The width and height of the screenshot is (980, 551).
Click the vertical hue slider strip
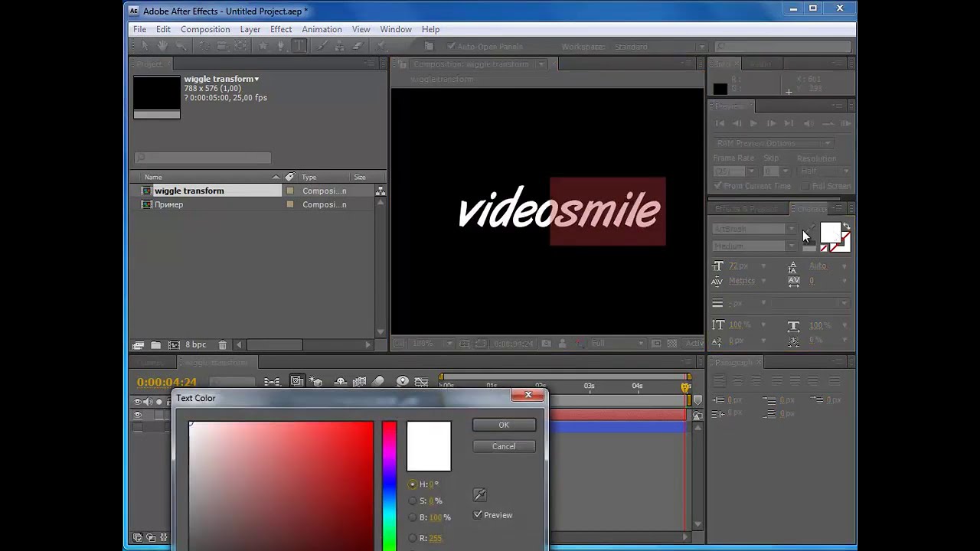[x=390, y=485]
